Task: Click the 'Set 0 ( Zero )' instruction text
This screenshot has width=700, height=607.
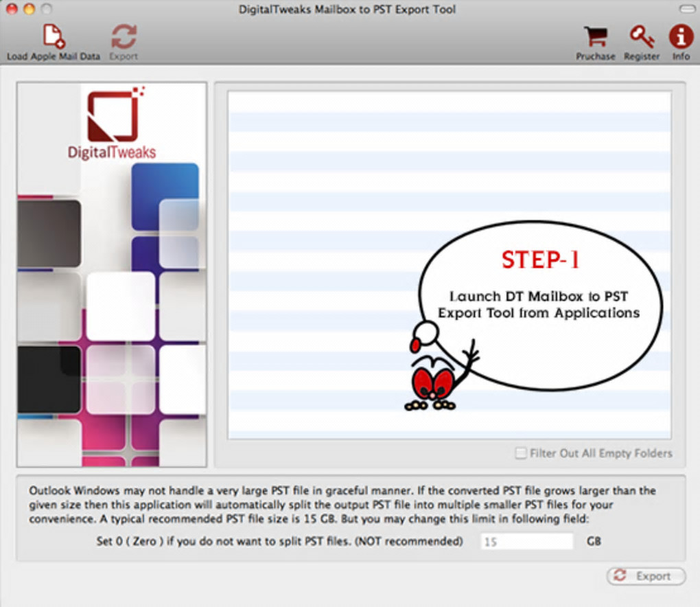Action: pyautogui.click(x=279, y=541)
